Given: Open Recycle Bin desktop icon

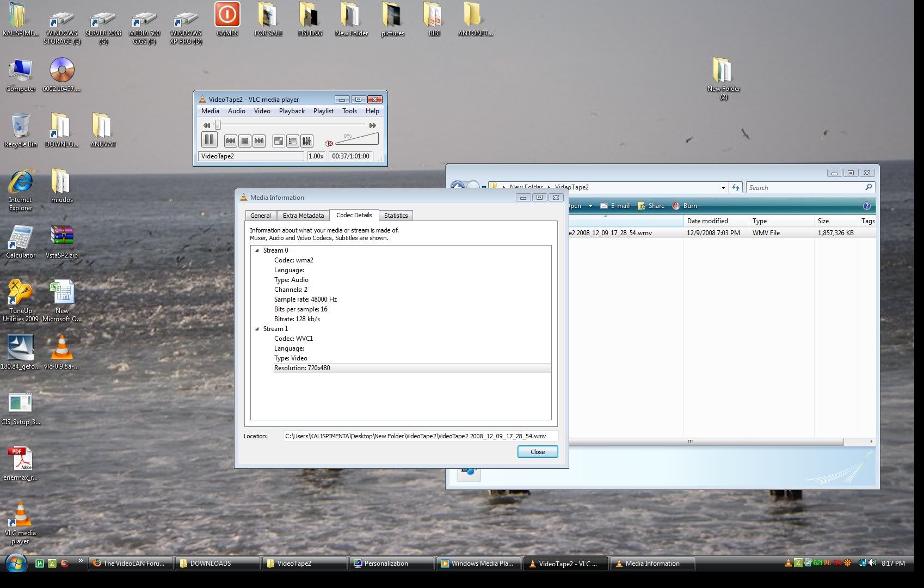Looking at the screenshot, I should pyautogui.click(x=21, y=131).
